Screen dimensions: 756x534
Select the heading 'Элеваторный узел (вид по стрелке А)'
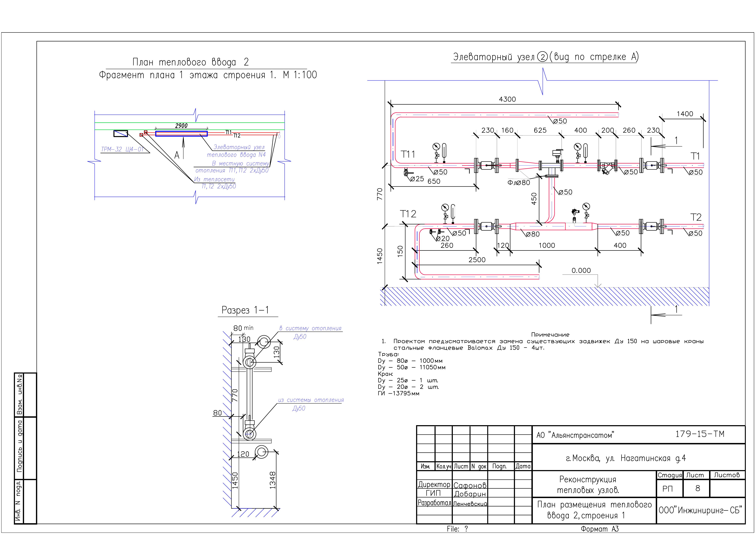point(546,57)
